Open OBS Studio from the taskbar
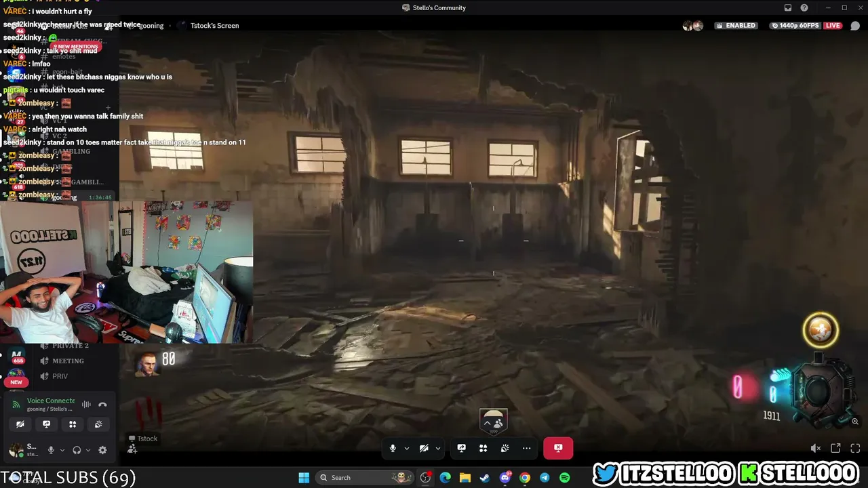Viewport: 868px width, 488px height. (425, 477)
